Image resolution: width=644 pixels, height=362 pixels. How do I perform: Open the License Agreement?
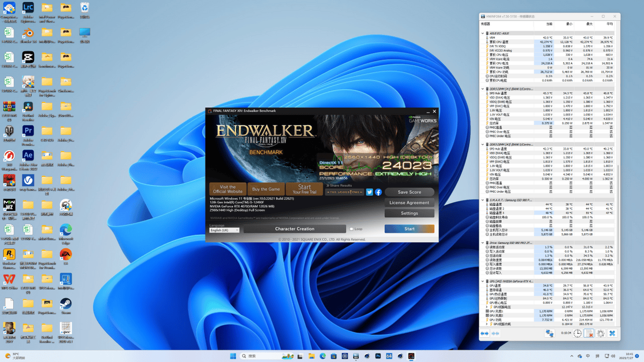(409, 203)
